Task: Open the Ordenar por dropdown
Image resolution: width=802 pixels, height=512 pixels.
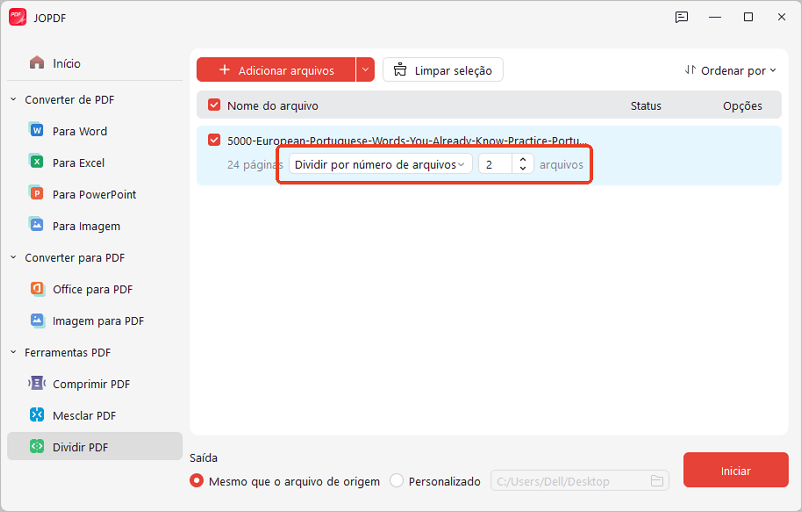Action: tap(730, 71)
